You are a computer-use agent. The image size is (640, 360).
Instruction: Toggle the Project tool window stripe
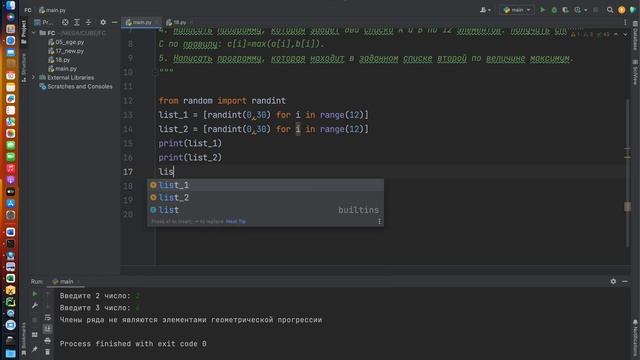[24, 31]
